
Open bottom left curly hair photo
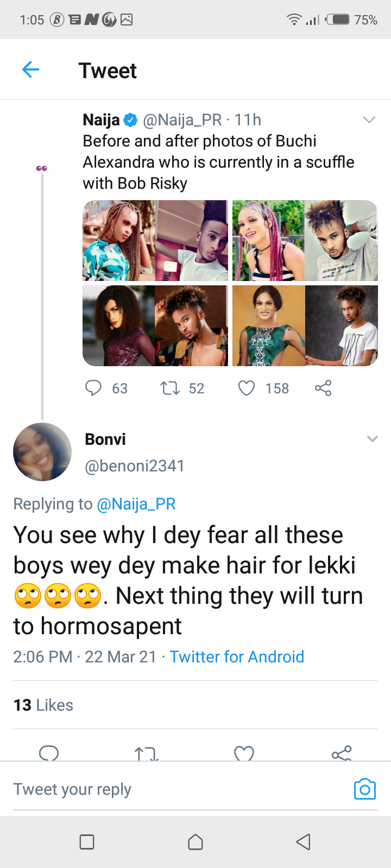(155, 325)
